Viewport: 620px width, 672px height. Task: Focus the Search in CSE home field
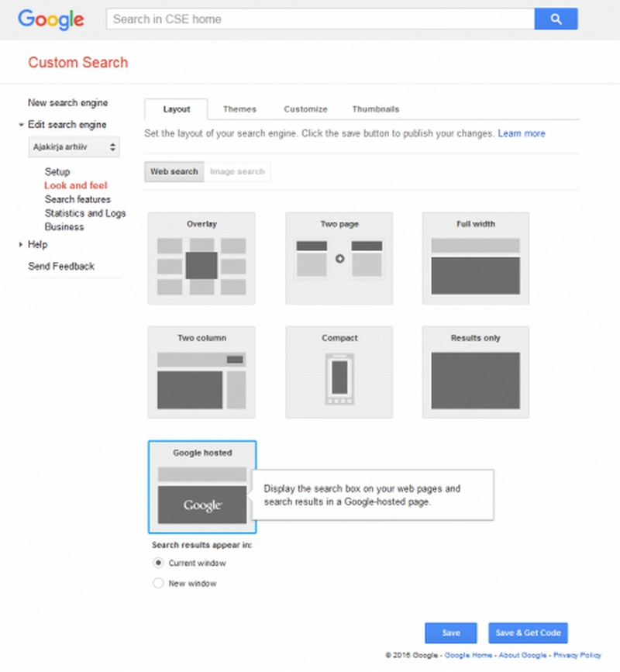click(x=321, y=19)
